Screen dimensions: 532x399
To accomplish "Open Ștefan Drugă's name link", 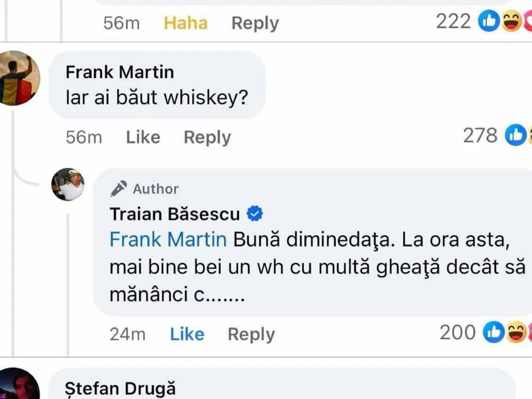I will [120, 389].
